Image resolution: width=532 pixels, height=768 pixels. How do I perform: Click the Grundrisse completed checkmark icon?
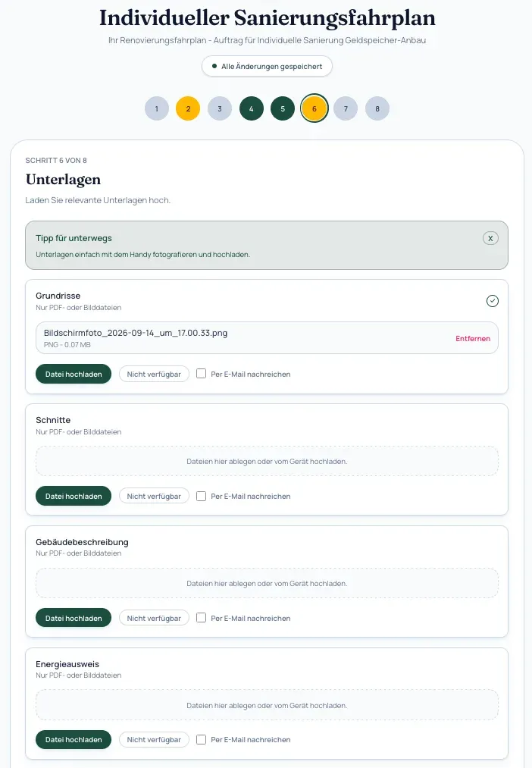tap(493, 301)
